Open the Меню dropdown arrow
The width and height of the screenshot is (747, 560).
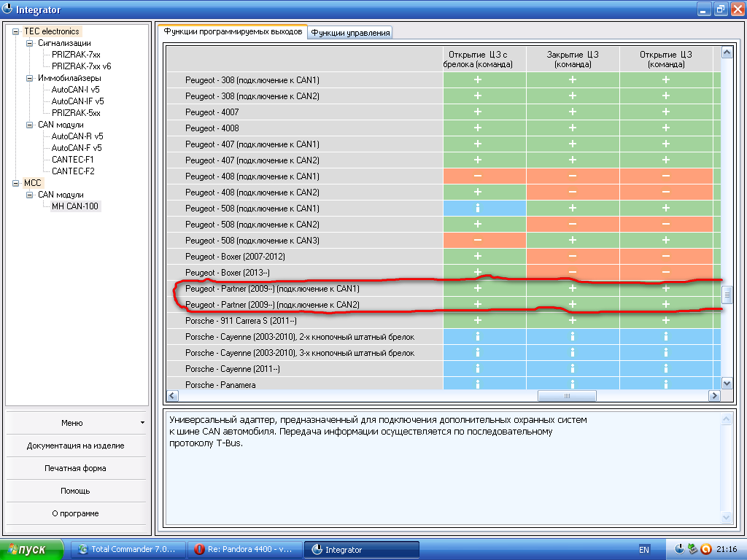click(x=142, y=423)
